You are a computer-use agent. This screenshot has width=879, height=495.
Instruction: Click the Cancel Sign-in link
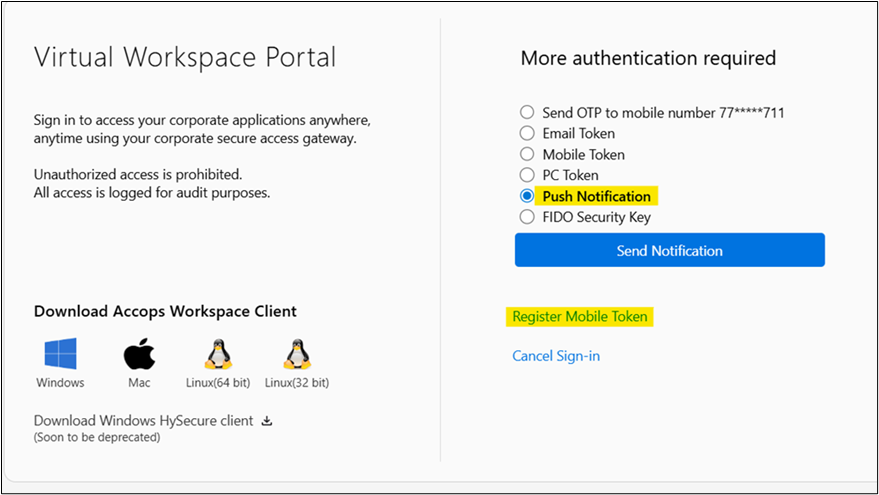click(556, 356)
